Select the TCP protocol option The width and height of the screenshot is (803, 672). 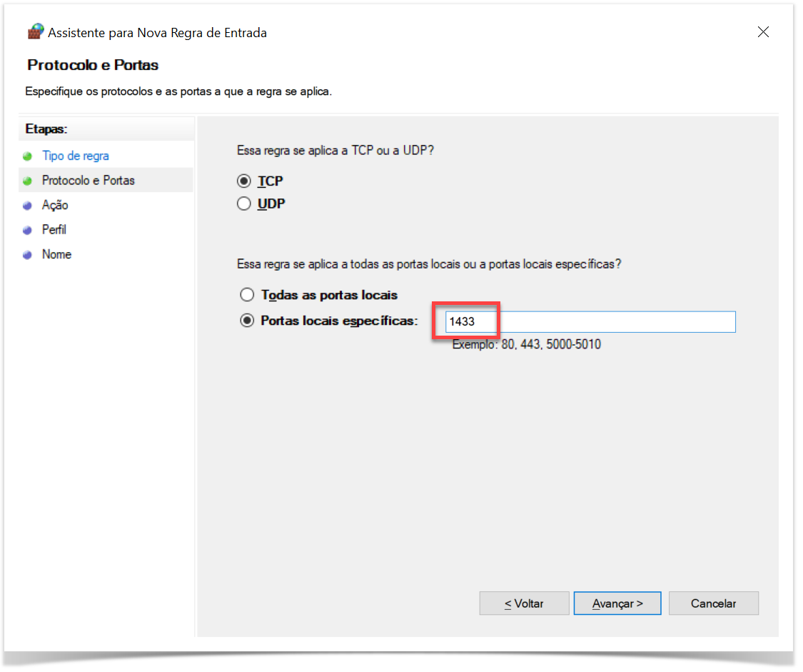(245, 181)
